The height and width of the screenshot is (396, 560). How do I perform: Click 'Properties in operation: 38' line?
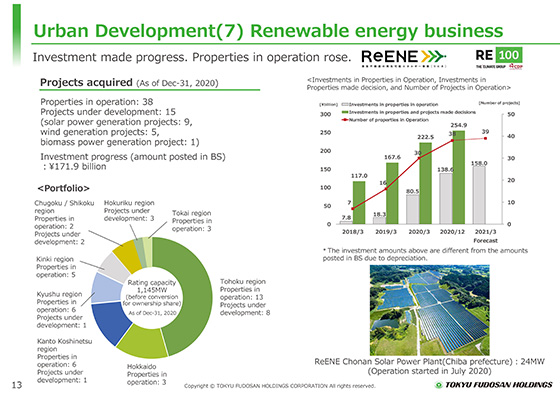(x=96, y=102)
